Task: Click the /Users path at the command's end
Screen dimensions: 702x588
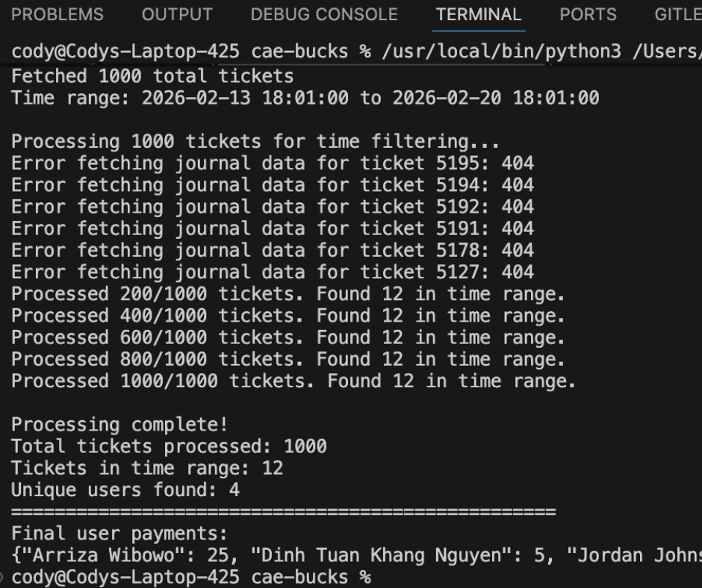Action: (667, 51)
